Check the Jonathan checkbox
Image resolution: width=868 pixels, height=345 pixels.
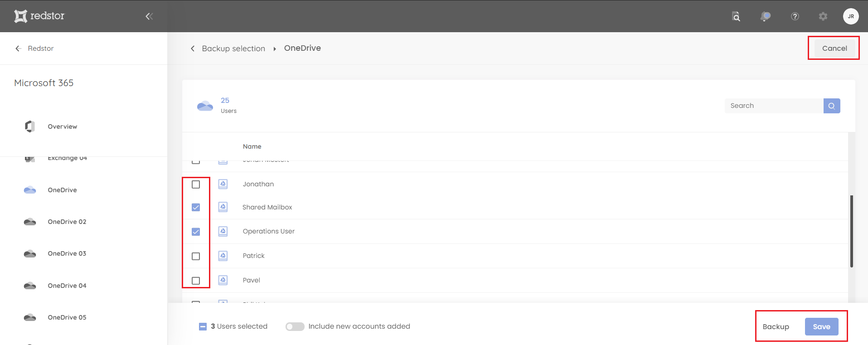(x=196, y=185)
